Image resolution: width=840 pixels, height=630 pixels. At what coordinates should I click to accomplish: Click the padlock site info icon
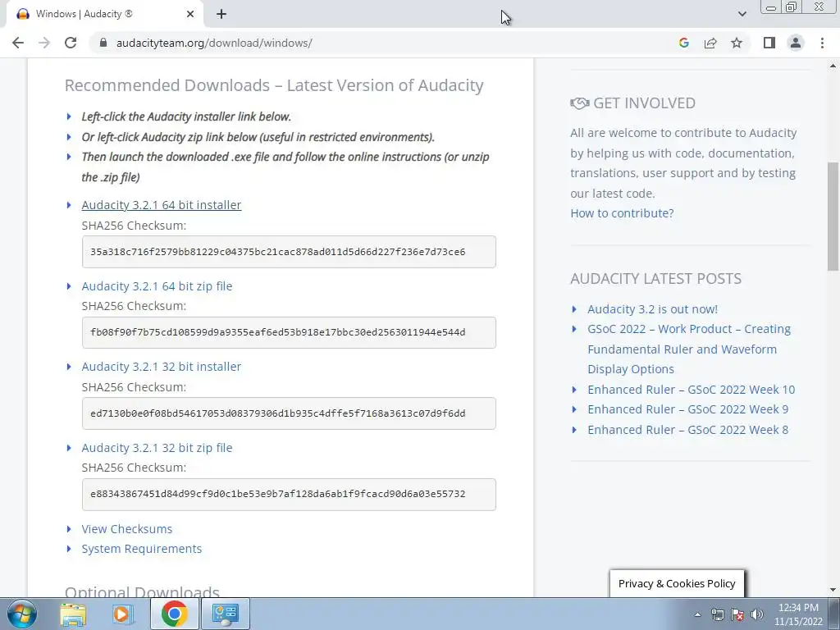pyautogui.click(x=103, y=43)
